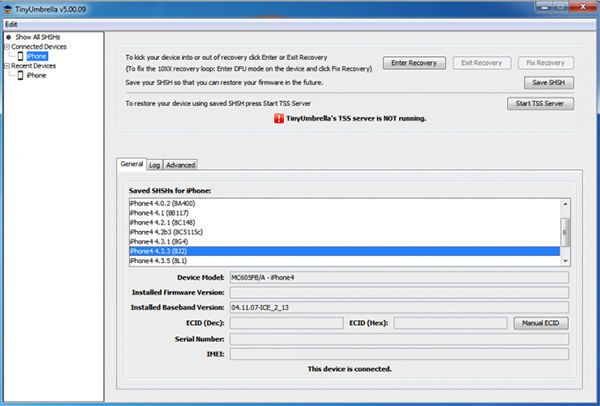Click the Installed Baseband Version field
Viewport: 600px width, 406px height.
click(x=399, y=307)
